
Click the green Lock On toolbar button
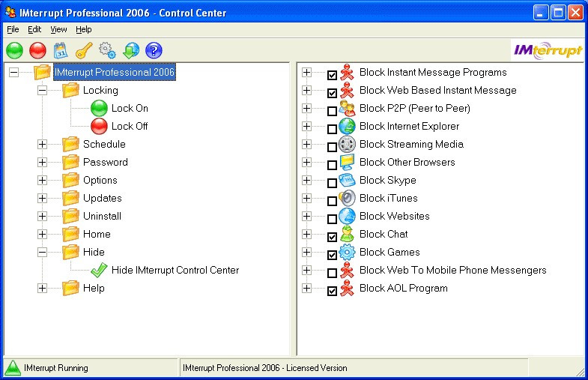click(x=15, y=51)
